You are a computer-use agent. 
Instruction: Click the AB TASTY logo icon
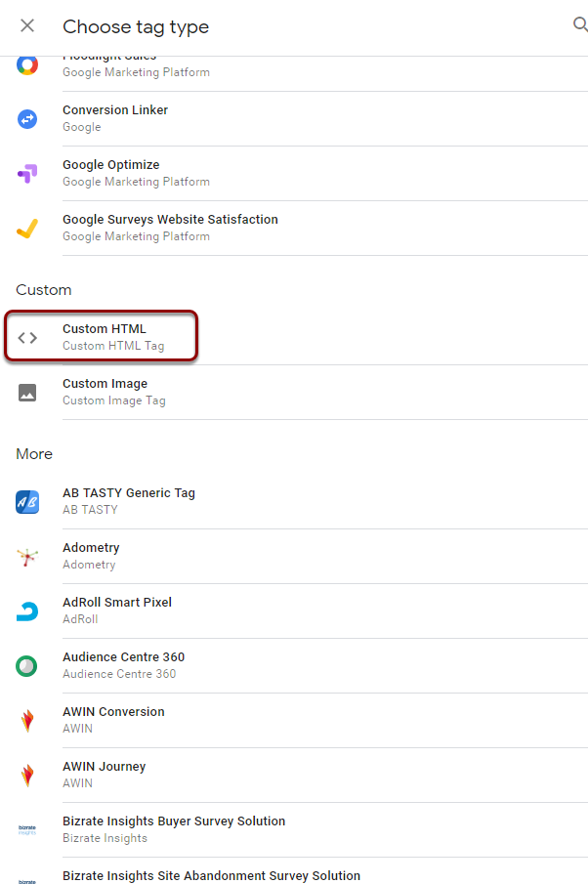27,502
